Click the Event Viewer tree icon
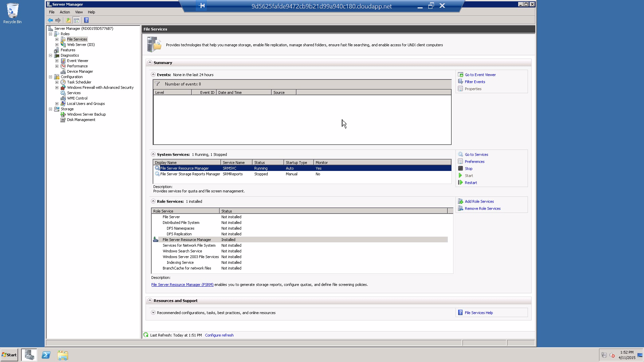This screenshot has height=362, width=644. pyautogui.click(x=63, y=61)
